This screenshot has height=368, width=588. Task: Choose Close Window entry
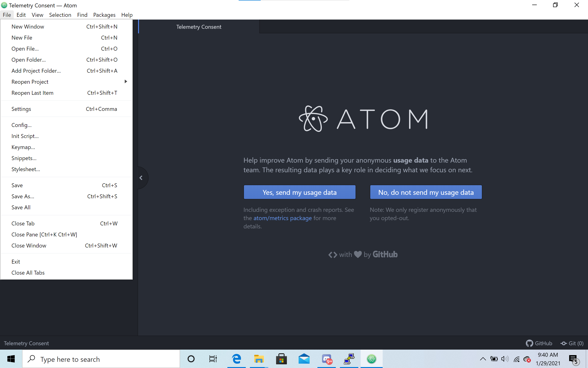point(66,246)
